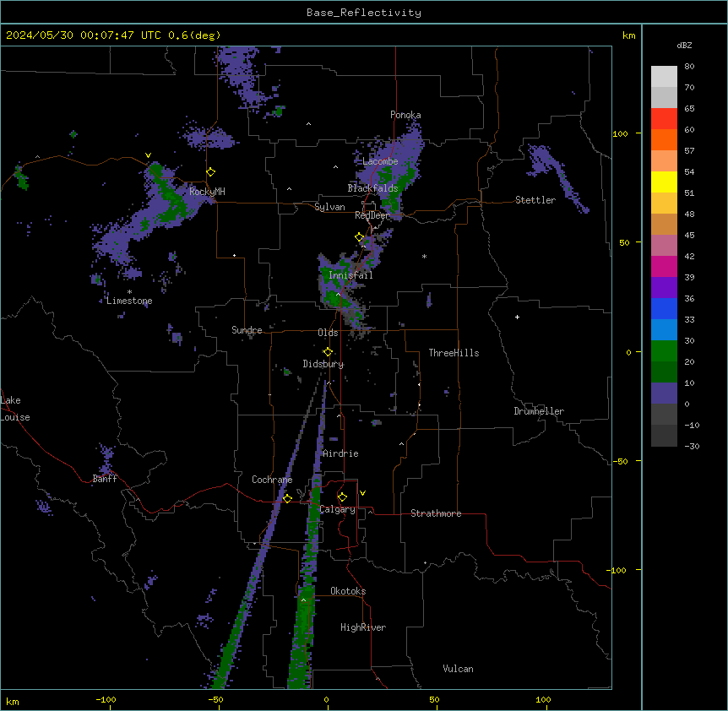Click the Limestone label
This screenshot has width=728, height=711.
(129, 301)
